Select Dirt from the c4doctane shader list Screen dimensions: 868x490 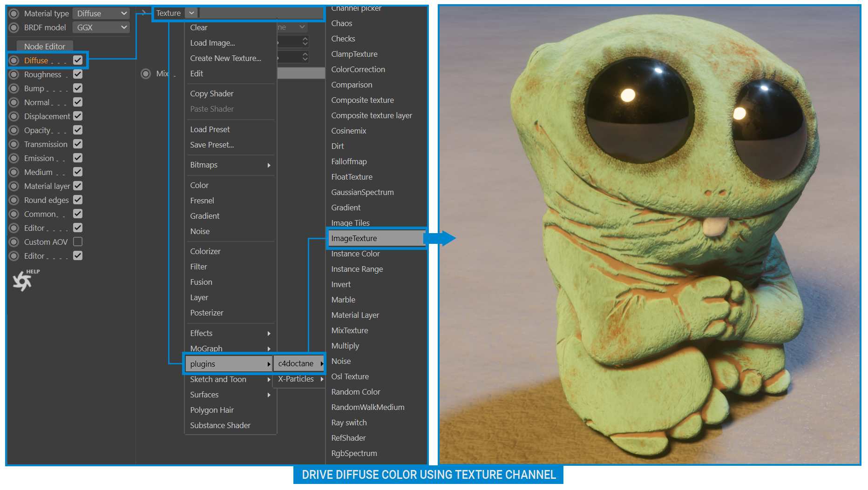click(337, 146)
